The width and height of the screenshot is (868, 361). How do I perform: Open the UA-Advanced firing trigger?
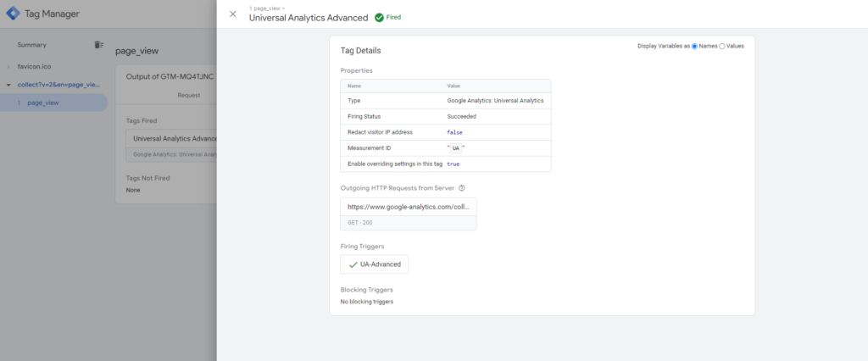point(374,264)
